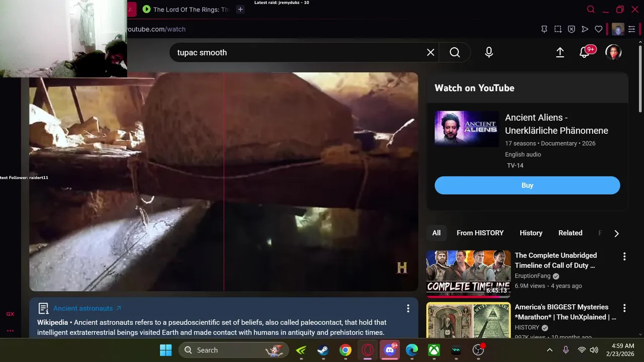
Task: Take a snapshot with the dashed-square icon
Action: tap(558, 29)
